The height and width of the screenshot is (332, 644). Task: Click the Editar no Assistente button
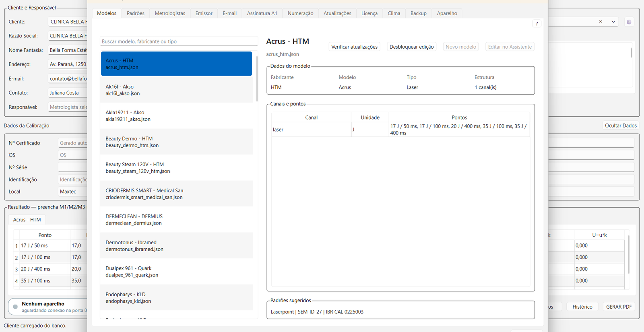pyautogui.click(x=510, y=47)
